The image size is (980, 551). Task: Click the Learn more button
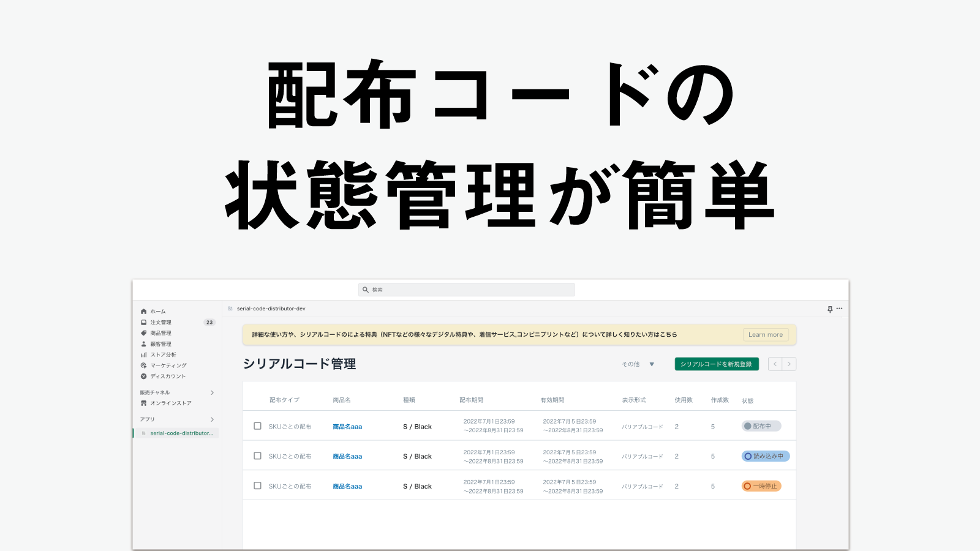coord(765,334)
